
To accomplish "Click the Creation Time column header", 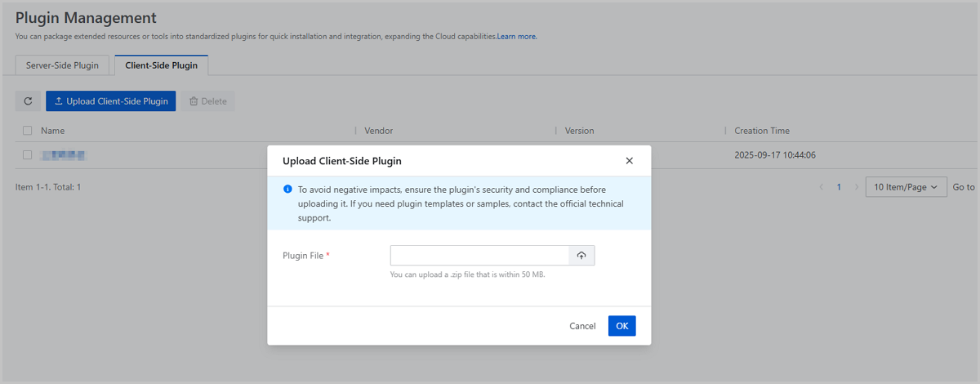I will (761, 131).
